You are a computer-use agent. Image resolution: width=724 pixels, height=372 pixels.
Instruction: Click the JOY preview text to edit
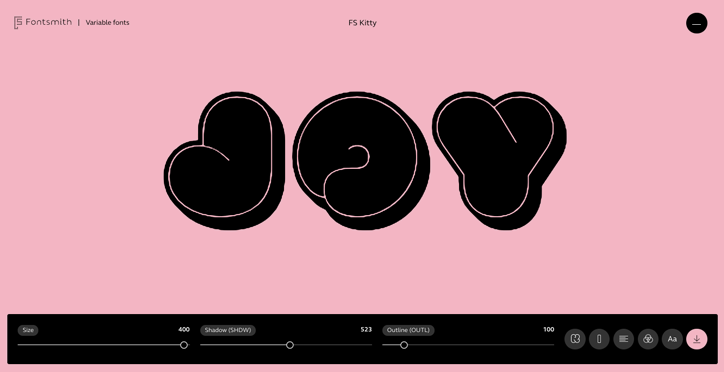[365, 160]
